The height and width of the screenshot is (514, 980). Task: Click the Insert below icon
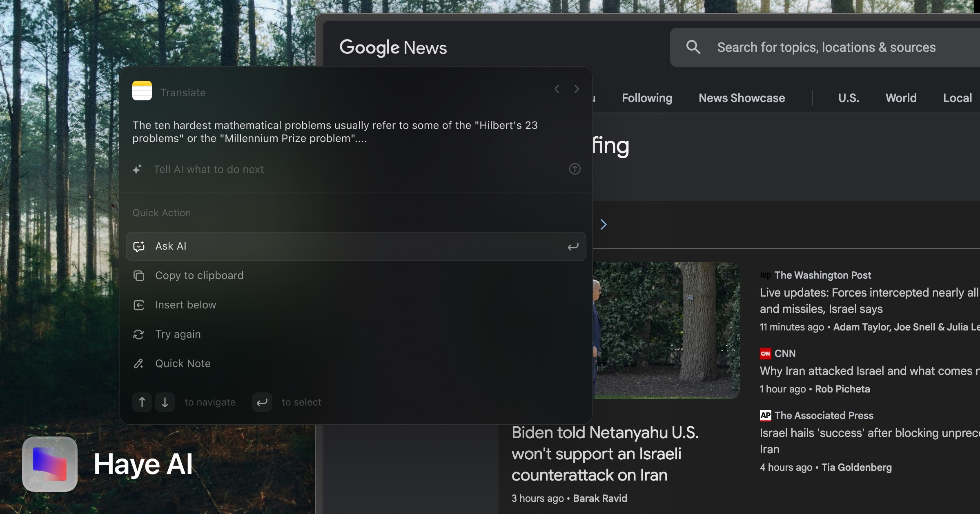[139, 305]
